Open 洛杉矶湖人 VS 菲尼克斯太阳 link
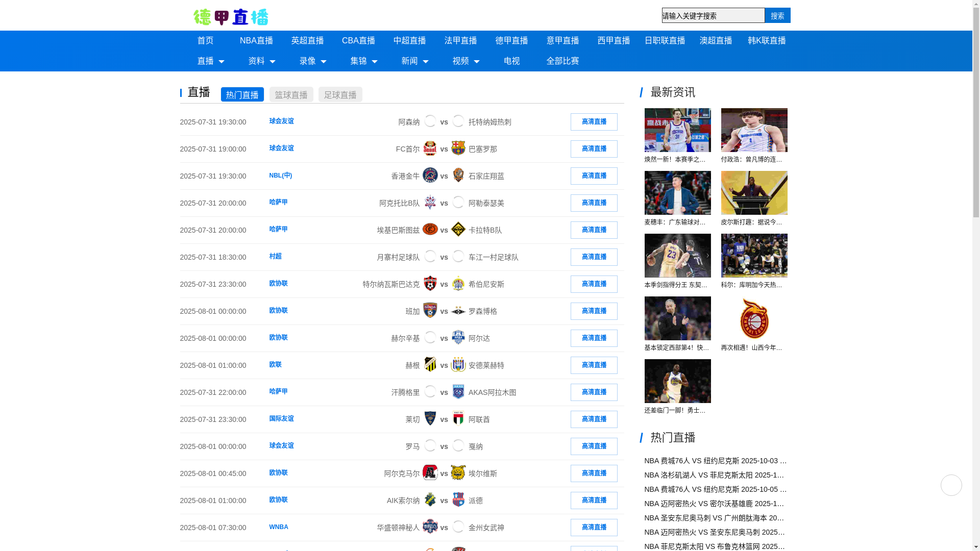This screenshot has height=551, width=980. (x=715, y=475)
